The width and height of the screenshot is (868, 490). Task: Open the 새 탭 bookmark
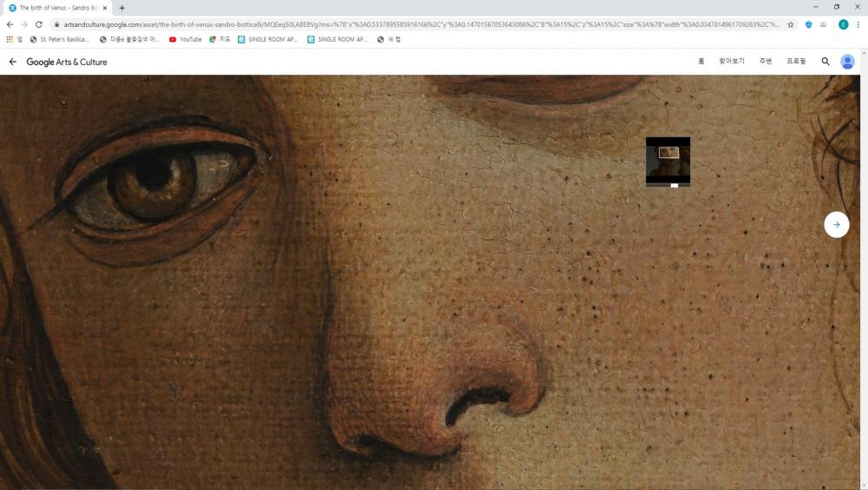tap(389, 39)
